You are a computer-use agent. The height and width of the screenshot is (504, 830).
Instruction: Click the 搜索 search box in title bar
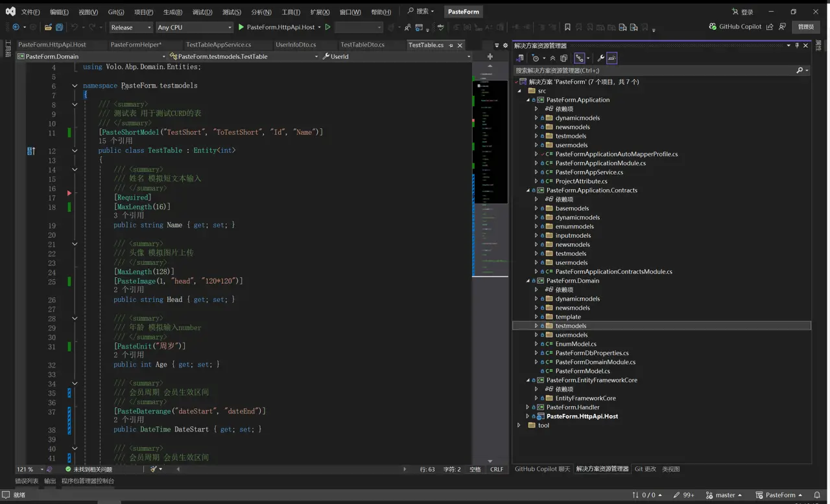[x=421, y=12]
